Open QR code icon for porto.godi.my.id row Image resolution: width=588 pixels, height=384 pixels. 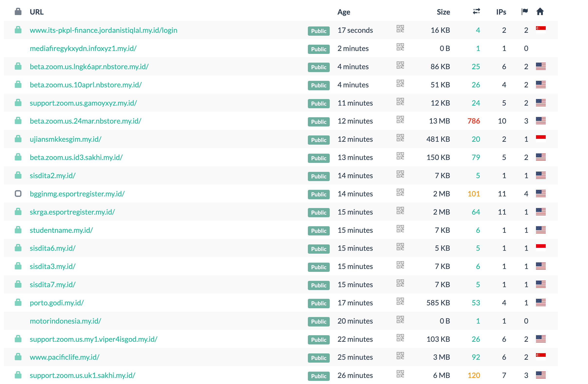pyautogui.click(x=400, y=301)
